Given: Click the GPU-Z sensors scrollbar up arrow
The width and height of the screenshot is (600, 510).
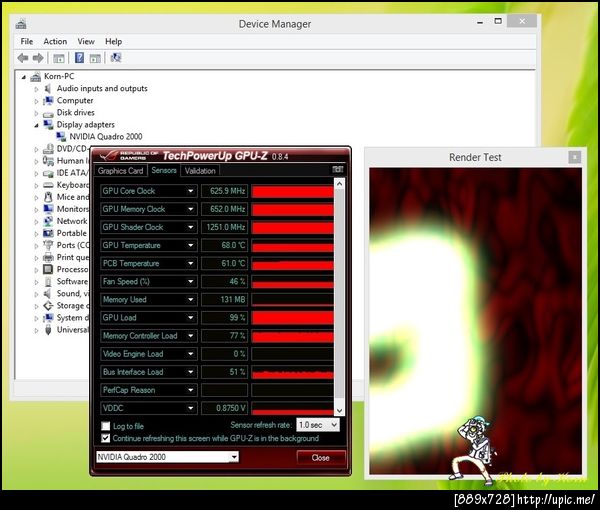Looking at the screenshot, I should (x=339, y=184).
